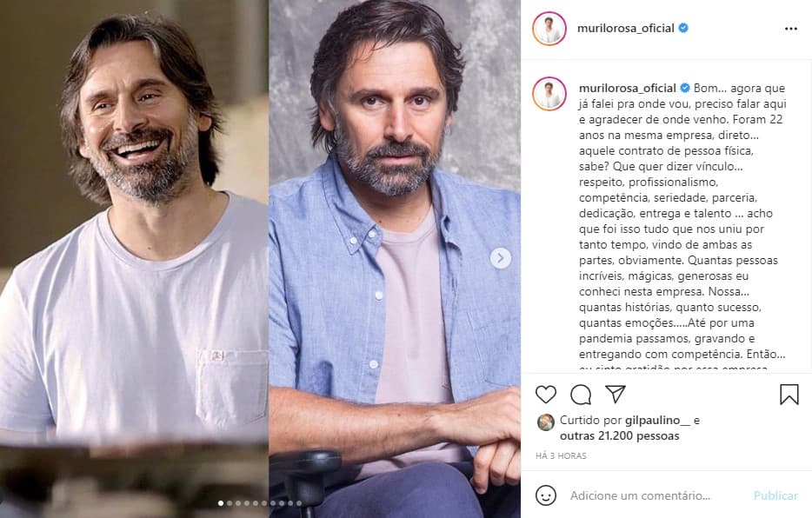
Task: Open the emoji picker smiley icon
Action: click(x=545, y=495)
